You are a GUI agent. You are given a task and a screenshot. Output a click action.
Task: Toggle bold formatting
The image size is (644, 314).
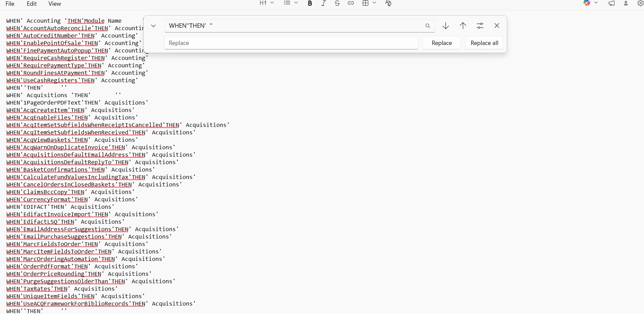(310, 3)
